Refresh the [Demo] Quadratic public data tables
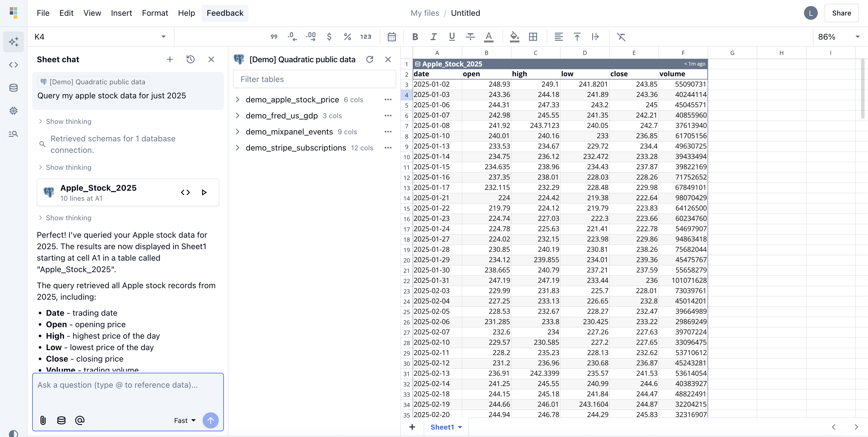Viewport: 868px width, 437px height. 370,59
